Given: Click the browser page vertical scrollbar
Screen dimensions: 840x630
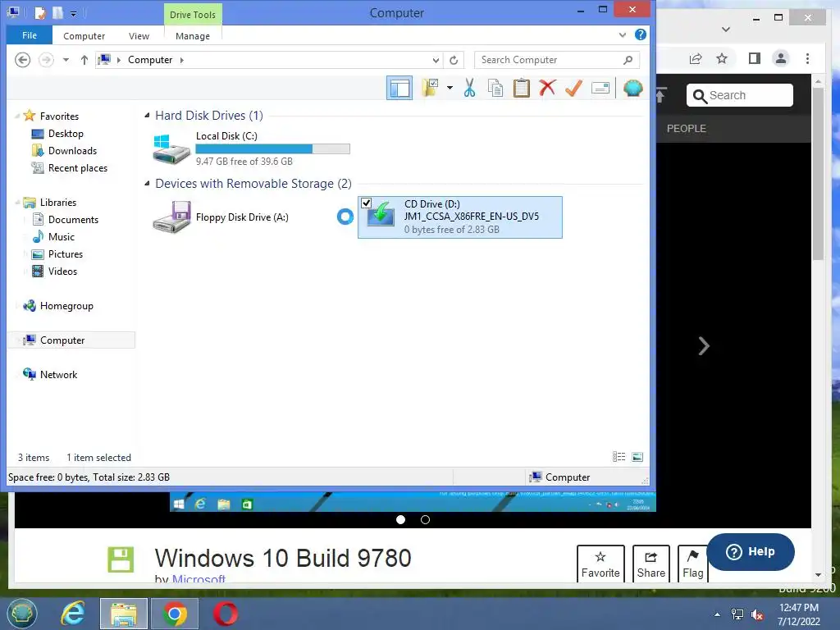Looking at the screenshot, I should [818, 174].
